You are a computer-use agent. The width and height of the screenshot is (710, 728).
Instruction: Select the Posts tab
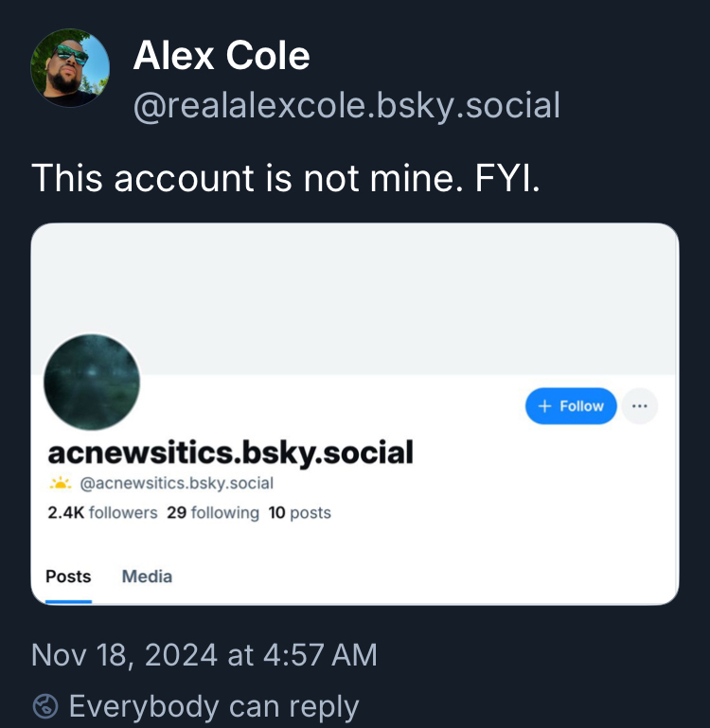click(x=68, y=577)
